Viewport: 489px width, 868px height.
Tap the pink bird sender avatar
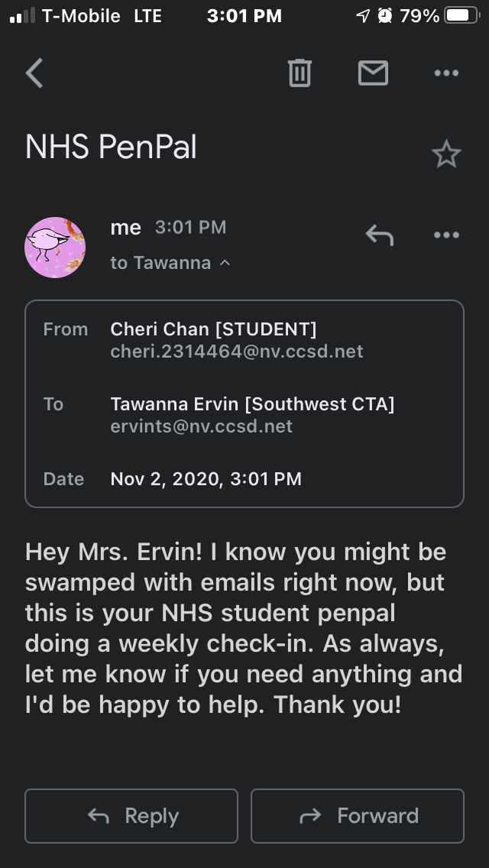pyautogui.click(x=55, y=247)
